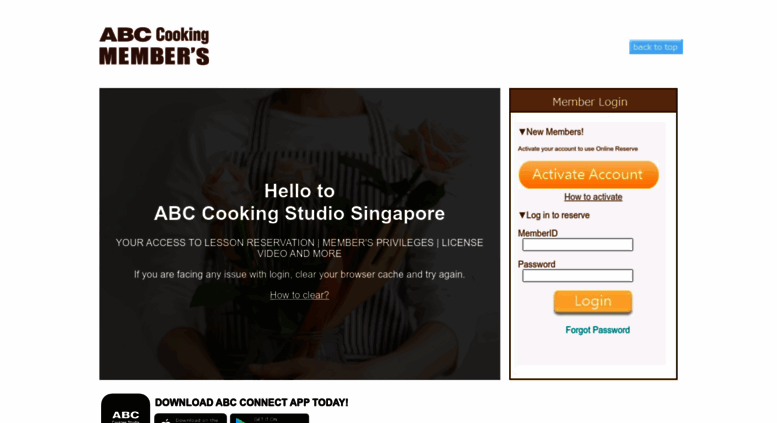Screen dimensions: 777x423
Task: Focus the Password input field
Action: coord(577,275)
